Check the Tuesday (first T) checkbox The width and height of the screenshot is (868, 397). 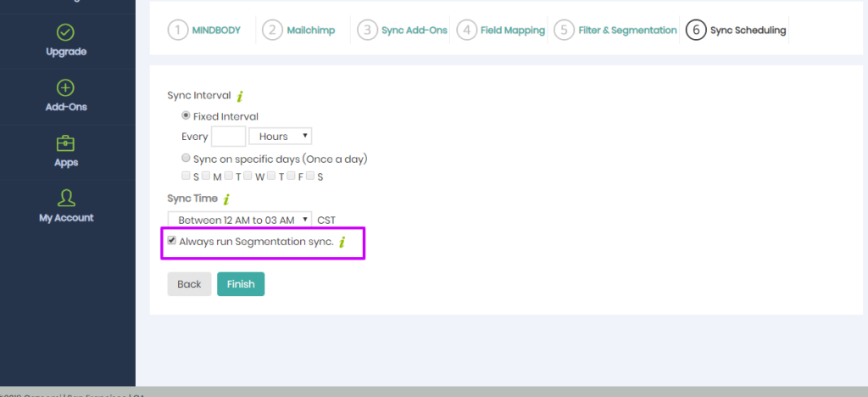(x=228, y=176)
